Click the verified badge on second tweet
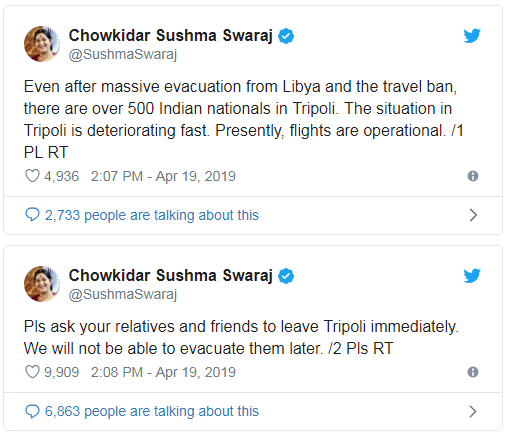The width and height of the screenshot is (509, 434). [286, 276]
